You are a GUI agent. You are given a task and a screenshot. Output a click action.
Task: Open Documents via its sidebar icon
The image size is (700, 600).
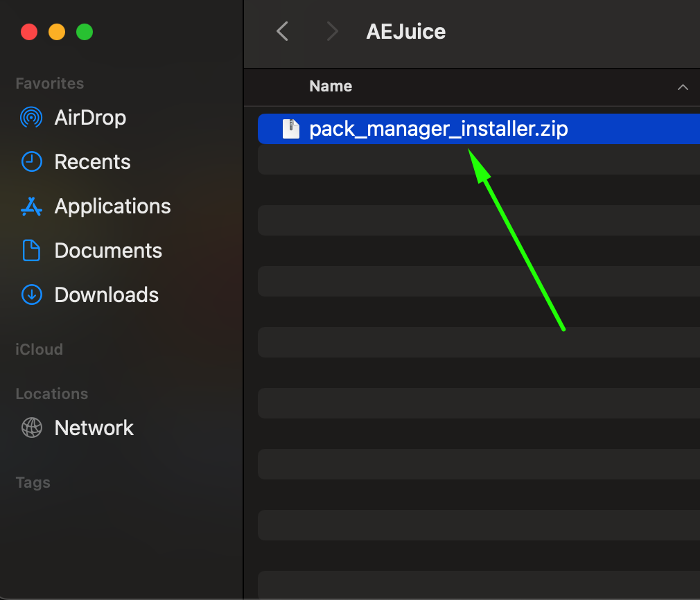31,251
